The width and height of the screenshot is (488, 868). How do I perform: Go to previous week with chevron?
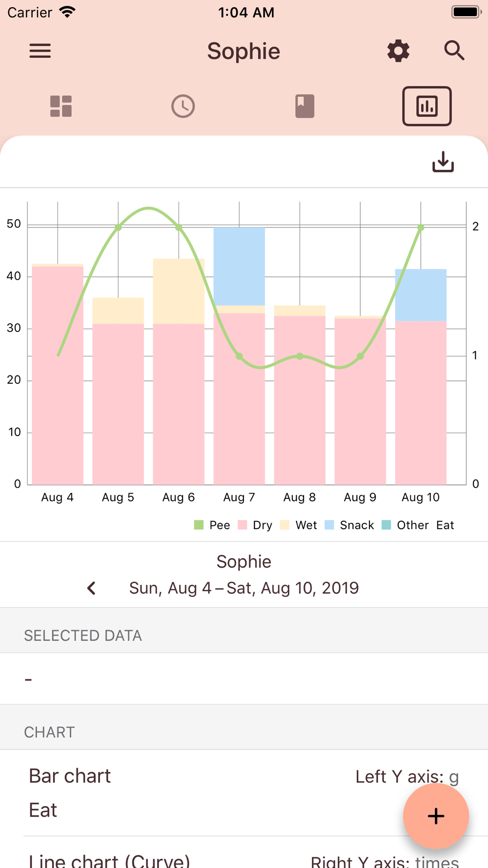point(91,588)
